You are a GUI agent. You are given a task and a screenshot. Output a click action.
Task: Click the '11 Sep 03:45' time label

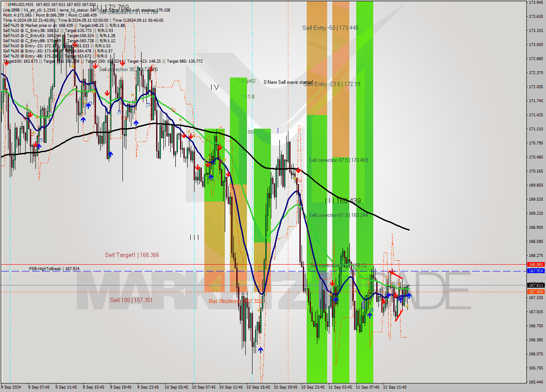(x=340, y=388)
